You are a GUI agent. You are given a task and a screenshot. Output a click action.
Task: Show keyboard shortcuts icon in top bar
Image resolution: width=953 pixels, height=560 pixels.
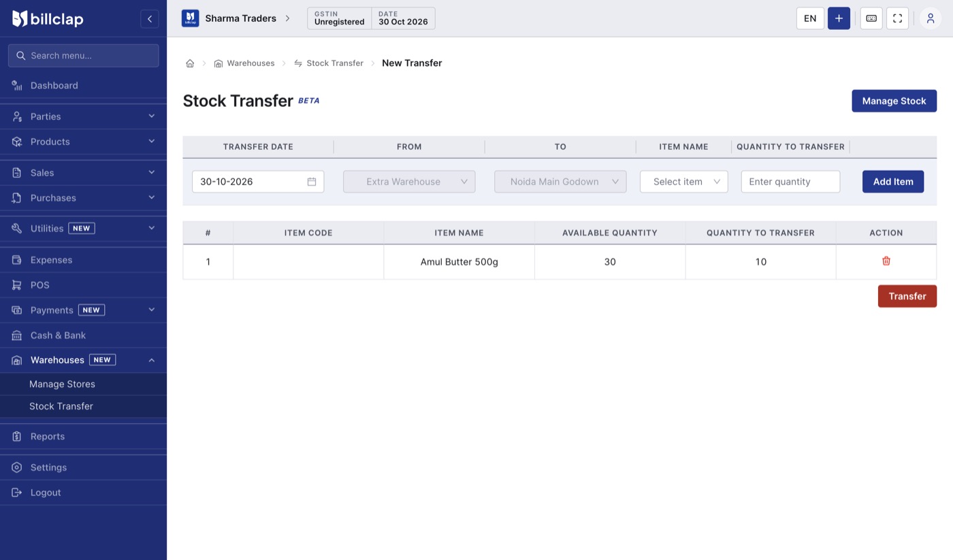(x=871, y=18)
